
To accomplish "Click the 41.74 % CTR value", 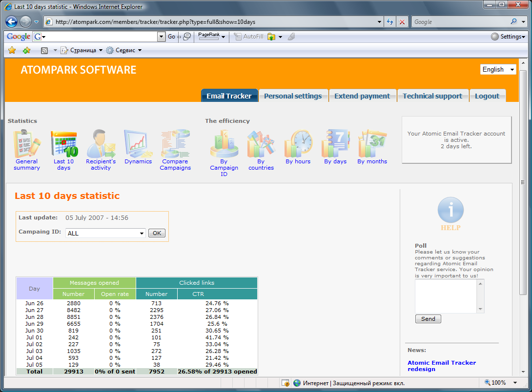I will [217, 337].
